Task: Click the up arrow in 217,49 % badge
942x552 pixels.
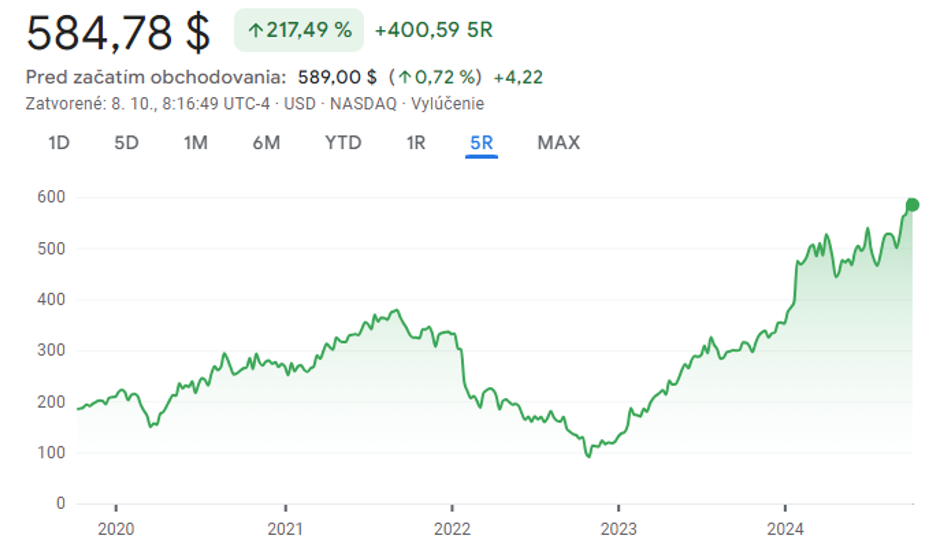Action: tap(255, 31)
